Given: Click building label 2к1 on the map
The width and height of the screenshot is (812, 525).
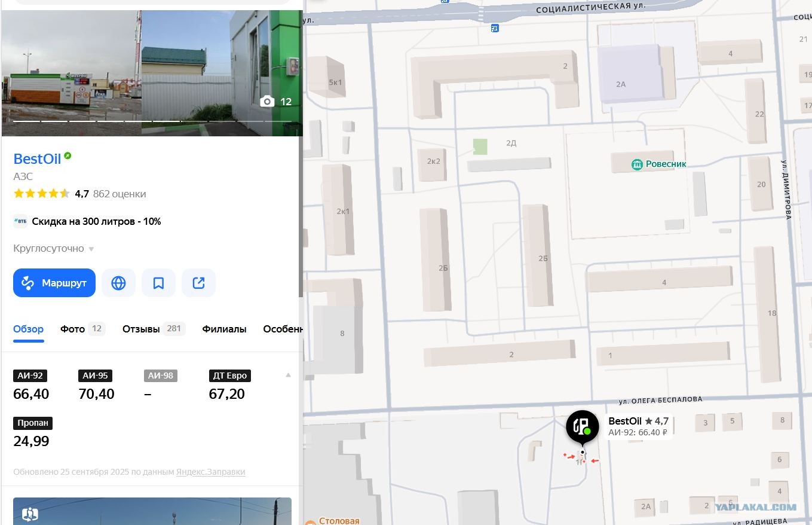Looking at the screenshot, I should tap(343, 212).
